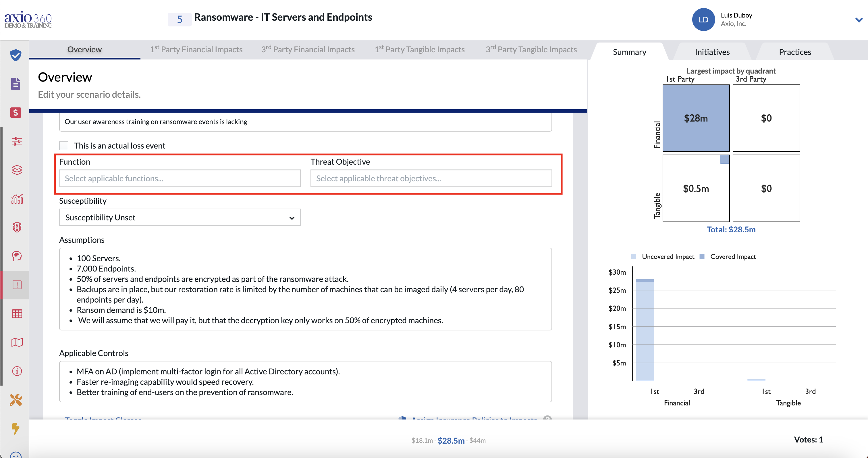
Task: Switch to 3rd Party Financial Impacts tab
Action: point(308,49)
